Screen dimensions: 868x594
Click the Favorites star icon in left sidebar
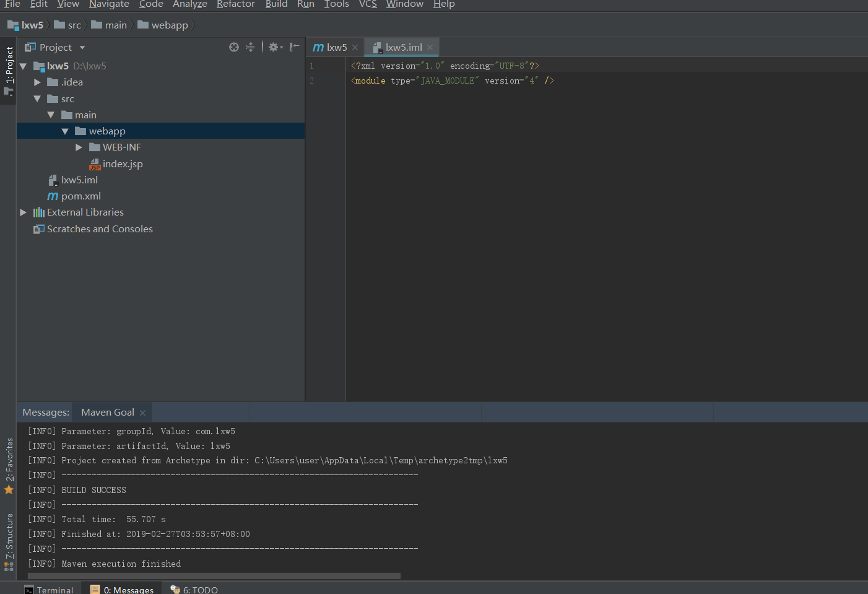click(9, 489)
